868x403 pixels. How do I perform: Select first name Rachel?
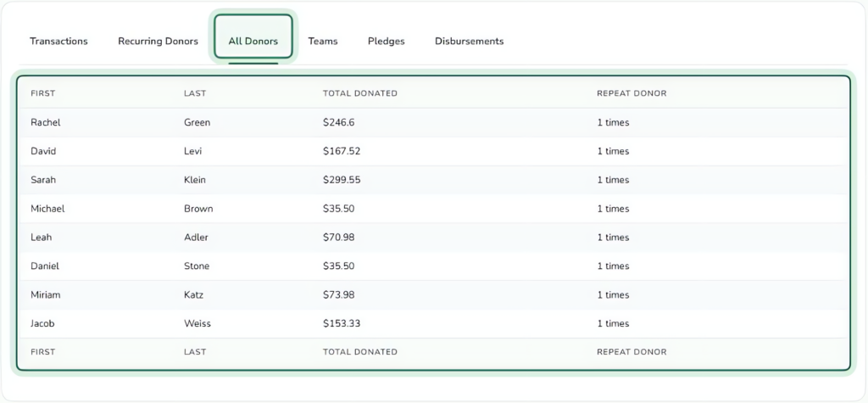pyautogui.click(x=46, y=122)
